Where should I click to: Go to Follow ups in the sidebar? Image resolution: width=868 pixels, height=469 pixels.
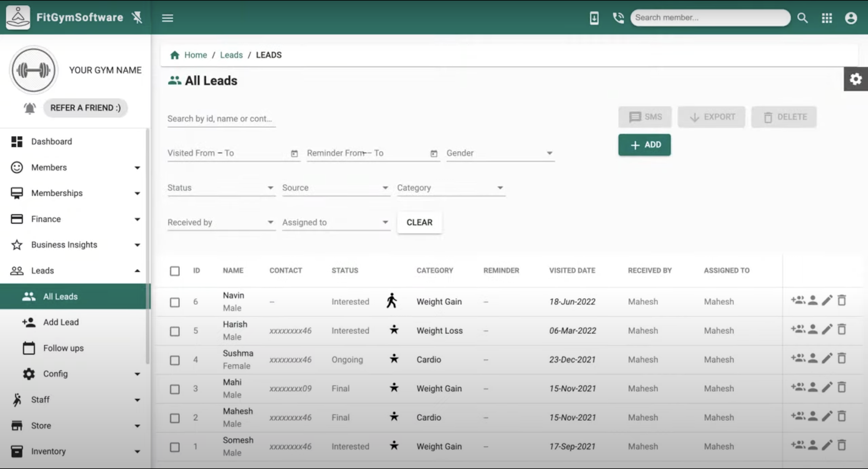point(63,348)
